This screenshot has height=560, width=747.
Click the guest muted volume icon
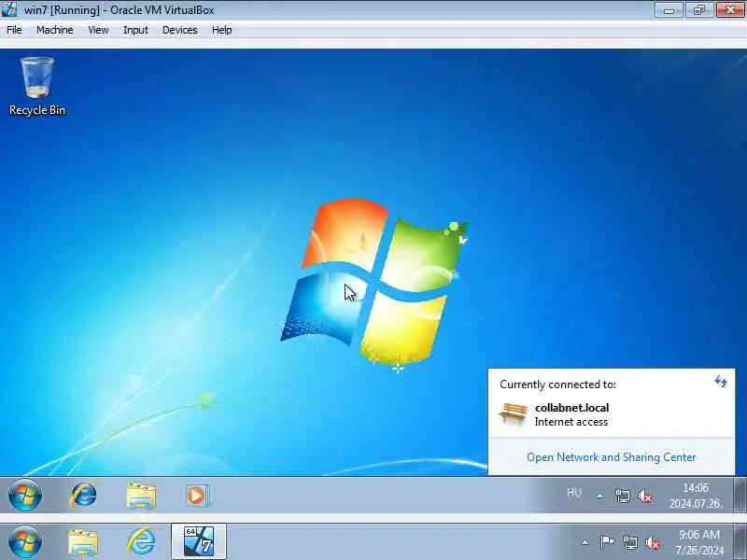[646, 497]
